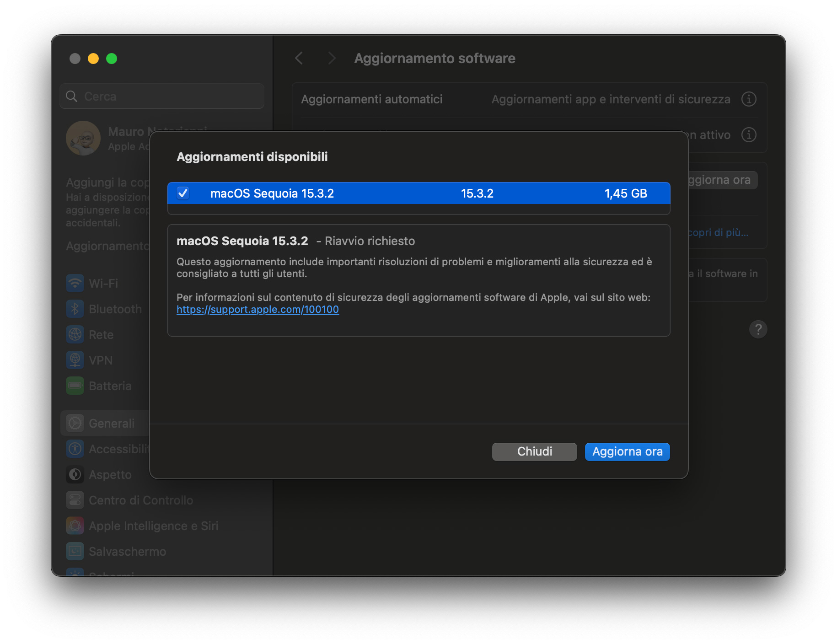This screenshot has width=837, height=644.
Task: Go forward with the right chevron
Action: click(332, 58)
